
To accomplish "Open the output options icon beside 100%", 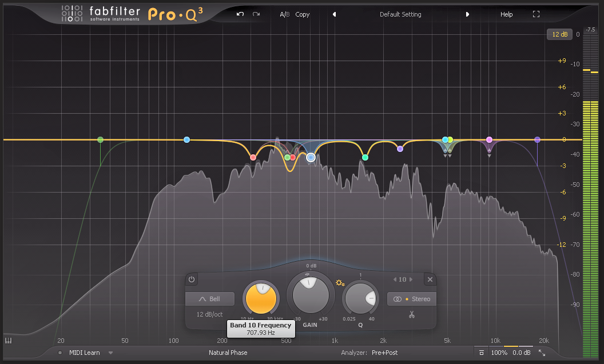I will [x=481, y=353].
